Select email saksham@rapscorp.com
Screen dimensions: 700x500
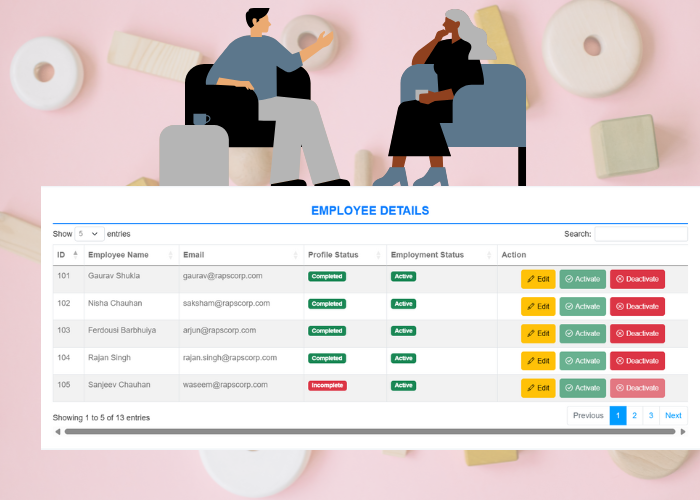click(x=226, y=303)
